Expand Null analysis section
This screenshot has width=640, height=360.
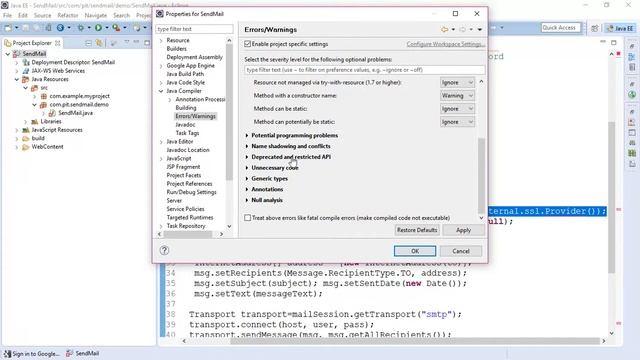click(x=247, y=200)
